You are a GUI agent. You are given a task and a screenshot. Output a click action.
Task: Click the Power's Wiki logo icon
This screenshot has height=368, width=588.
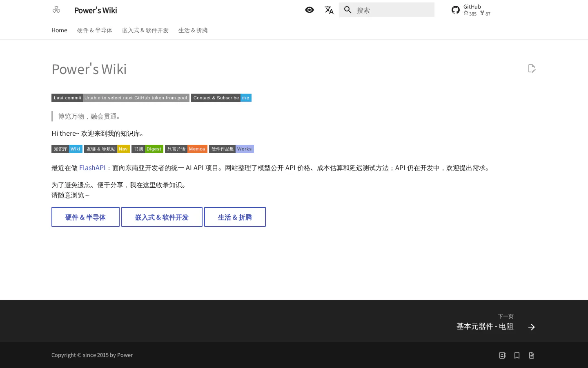[x=56, y=10]
